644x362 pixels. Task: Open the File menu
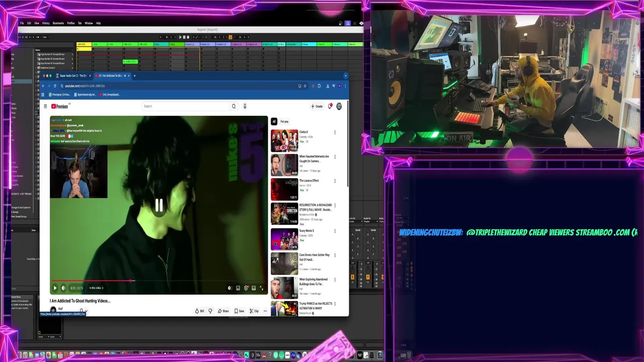tap(22, 23)
